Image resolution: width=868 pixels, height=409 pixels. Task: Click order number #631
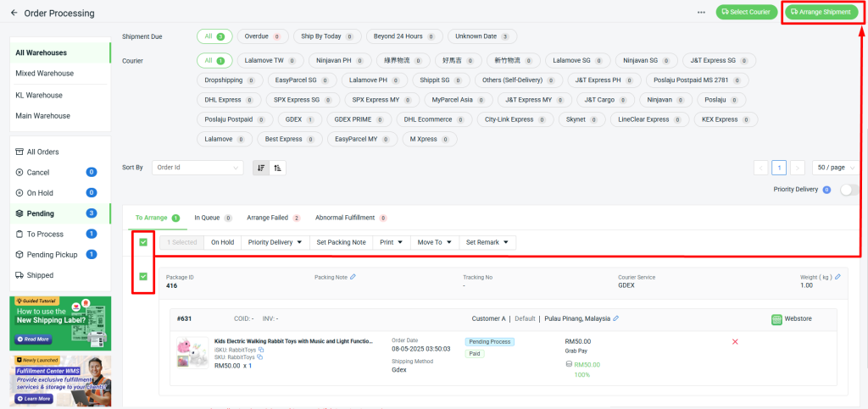click(184, 319)
